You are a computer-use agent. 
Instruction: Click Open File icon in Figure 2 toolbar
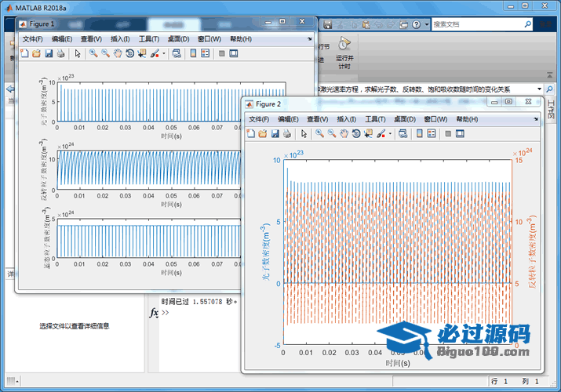[263, 133]
